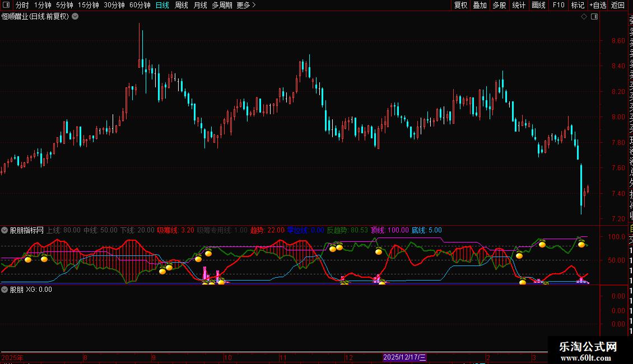The height and width of the screenshot is (364, 633).
Task: Click the 100.0 indicator axis label
Action: tap(616, 237)
